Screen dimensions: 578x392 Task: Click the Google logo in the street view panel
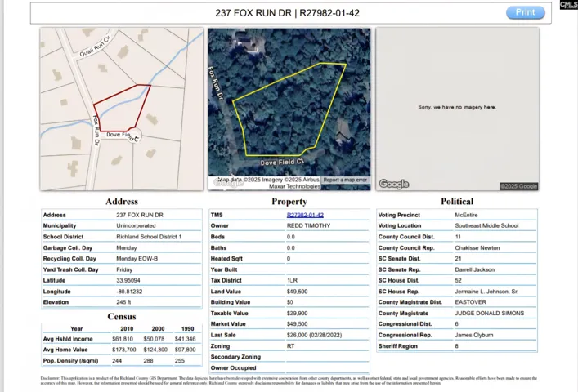(x=394, y=184)
